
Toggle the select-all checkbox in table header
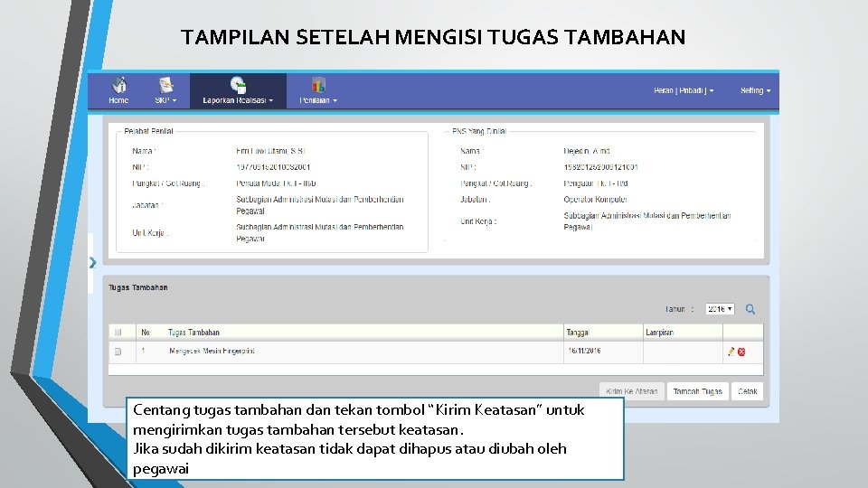(x=118, y=332)
